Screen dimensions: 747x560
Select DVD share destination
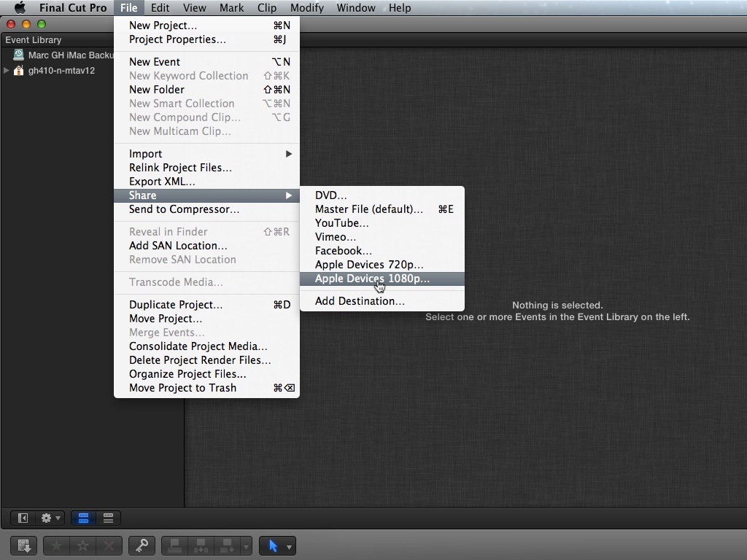[382, 195]
